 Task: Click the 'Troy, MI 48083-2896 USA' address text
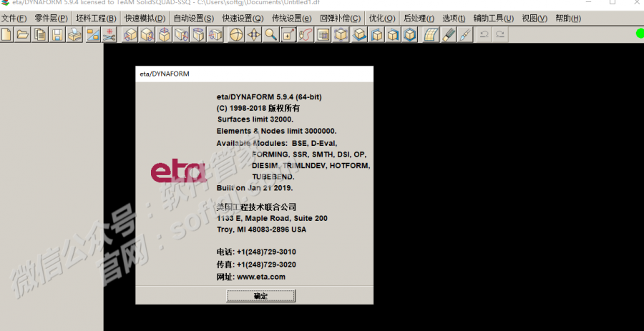click(262, 229)
